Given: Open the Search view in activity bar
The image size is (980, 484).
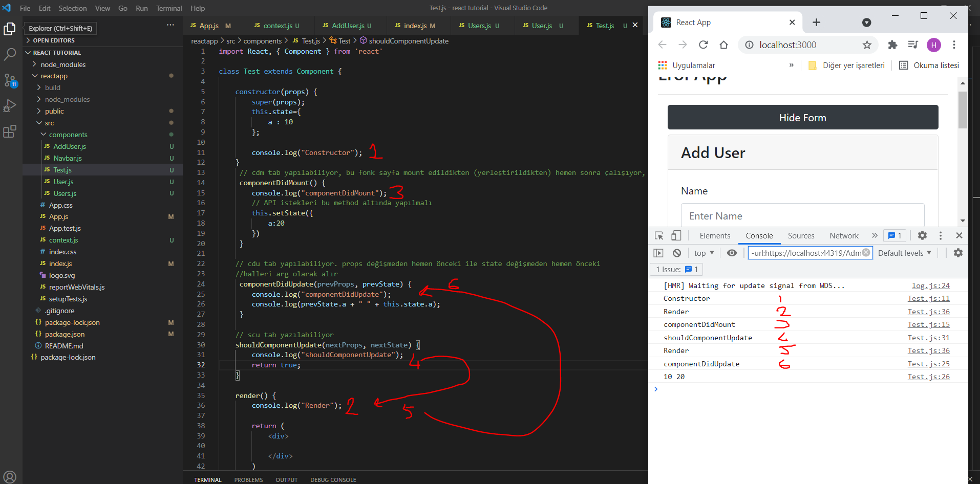Looking at the screenshot, I should click(x=10, y=54).
